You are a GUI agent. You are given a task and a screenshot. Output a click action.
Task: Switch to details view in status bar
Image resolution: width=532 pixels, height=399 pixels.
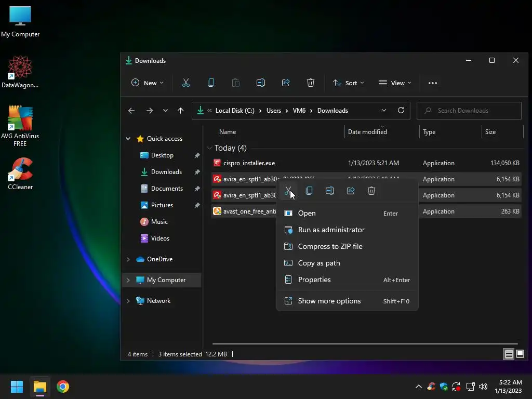click(x=509, y=354)
